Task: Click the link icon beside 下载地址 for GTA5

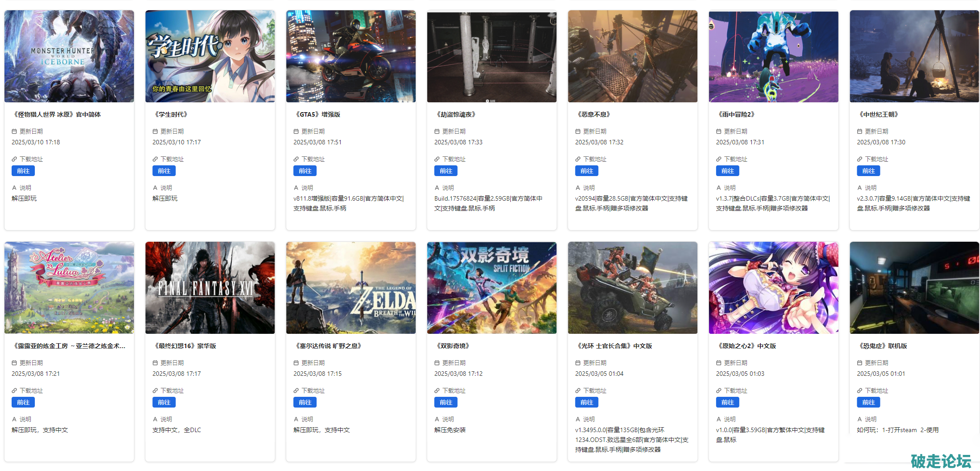Action: (x=296, y=159)
